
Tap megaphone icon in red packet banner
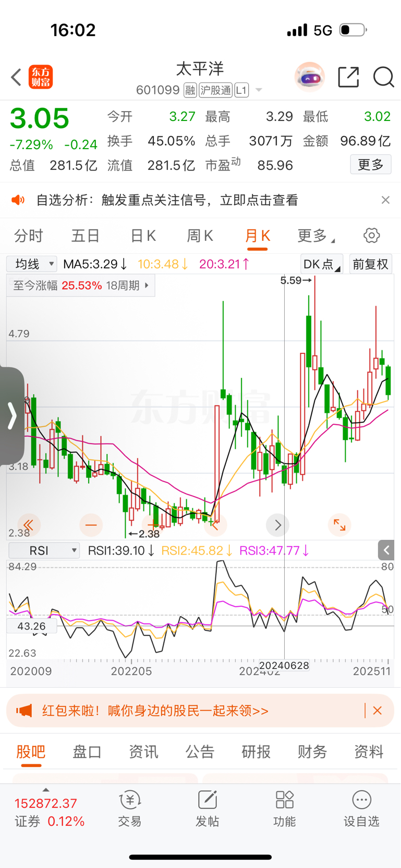25,711
